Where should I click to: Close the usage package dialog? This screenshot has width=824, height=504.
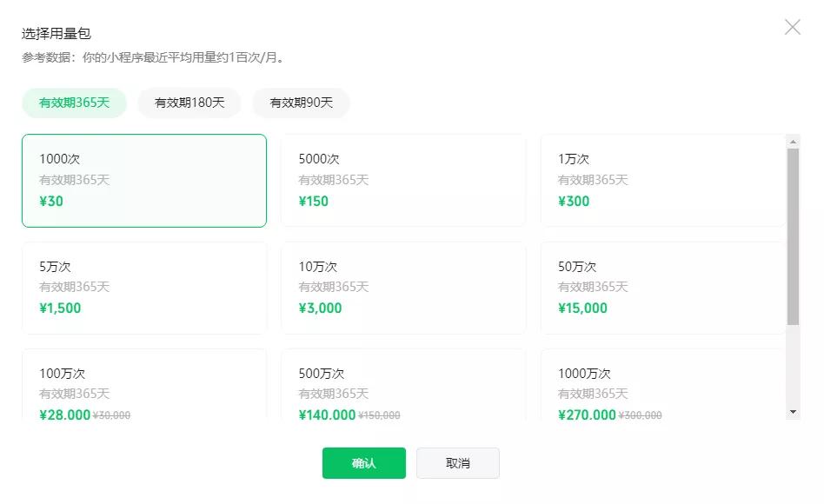[x=793, y=27]
